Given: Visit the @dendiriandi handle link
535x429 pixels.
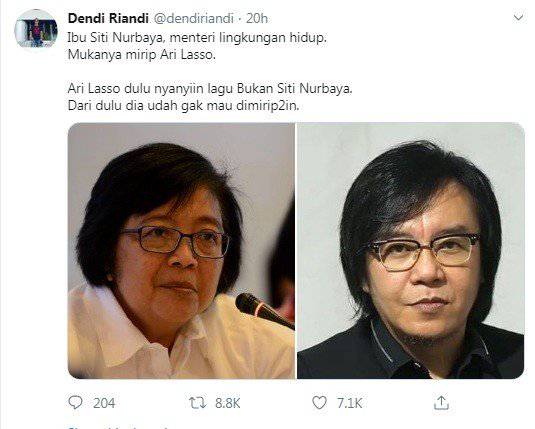Looking at the screenshot, I should pyautogui.click(x=193, y=18).
